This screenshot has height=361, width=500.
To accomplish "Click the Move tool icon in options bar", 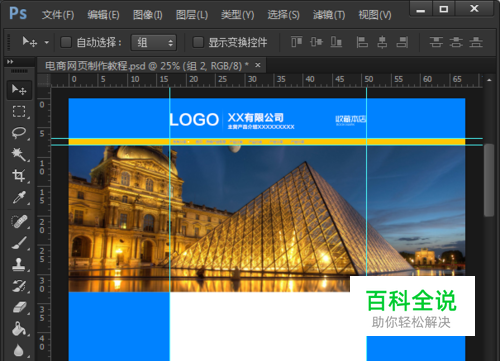I will pyautogui.click(x=30, y=42).
